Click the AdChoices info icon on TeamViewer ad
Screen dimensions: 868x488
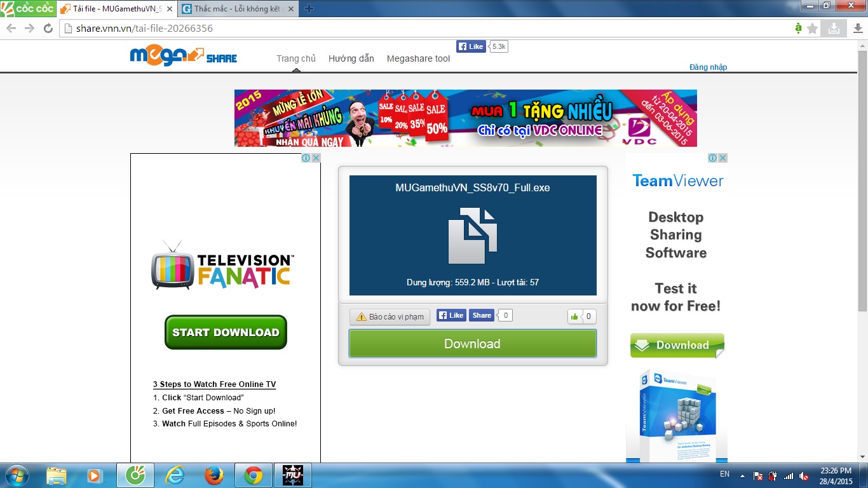(712, 158)
